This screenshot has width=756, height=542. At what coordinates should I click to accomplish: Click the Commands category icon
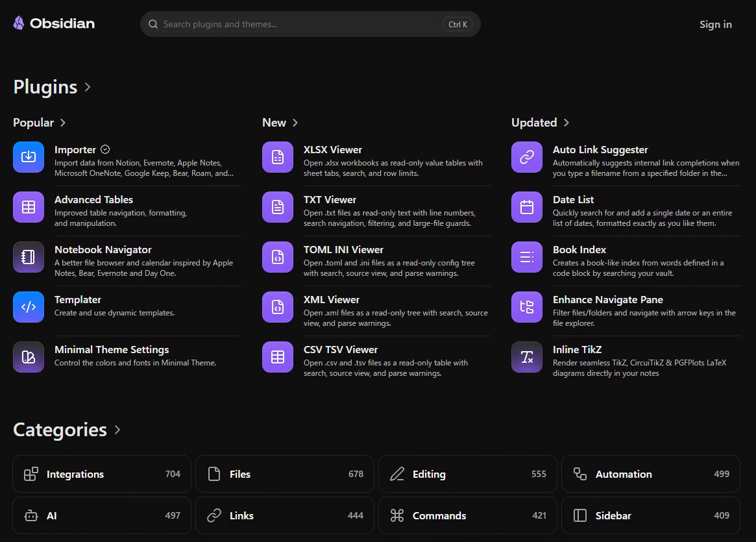click(x=396, y=515)
